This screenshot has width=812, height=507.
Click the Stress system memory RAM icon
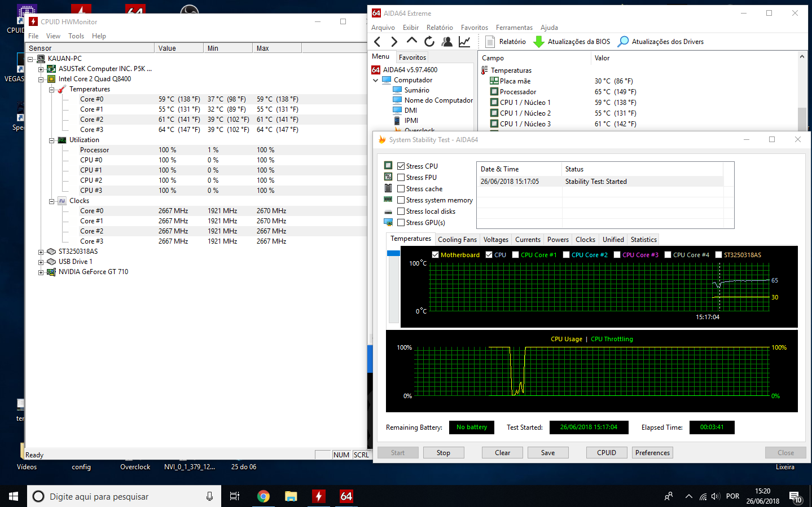[x=388, y=200]
